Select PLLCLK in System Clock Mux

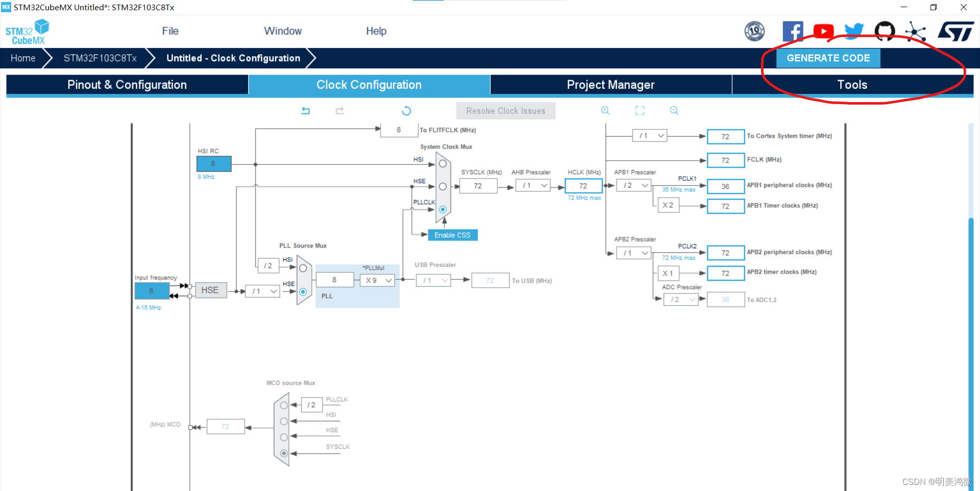pos(443,209)
